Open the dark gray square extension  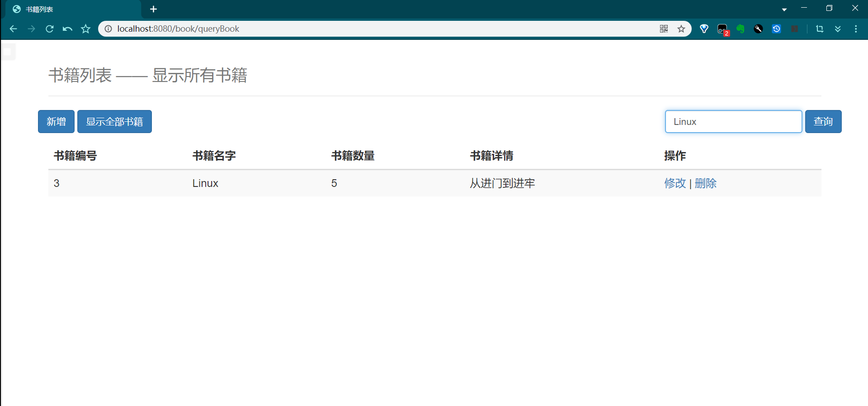coord(794,29)
